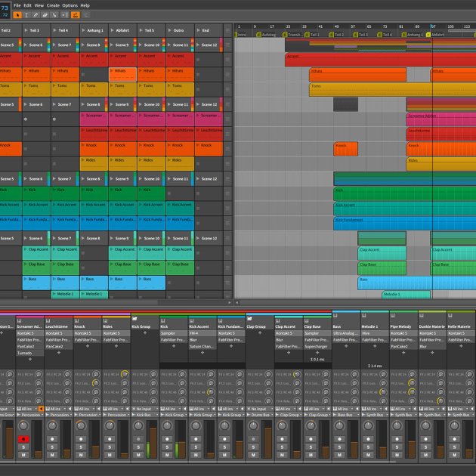Viewport: 476px width, 476px height.
Task: Select the time selection tool
Action: pyautogui.click(x=26, y=14)
